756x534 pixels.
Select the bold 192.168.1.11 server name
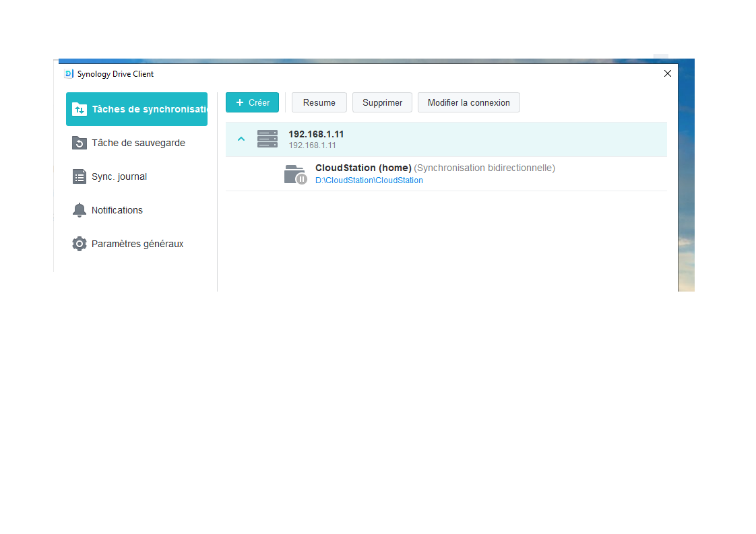click(x=316, y=134)
